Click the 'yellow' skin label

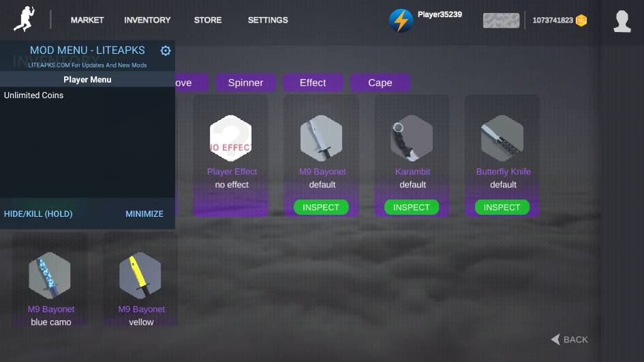[141, 322]
